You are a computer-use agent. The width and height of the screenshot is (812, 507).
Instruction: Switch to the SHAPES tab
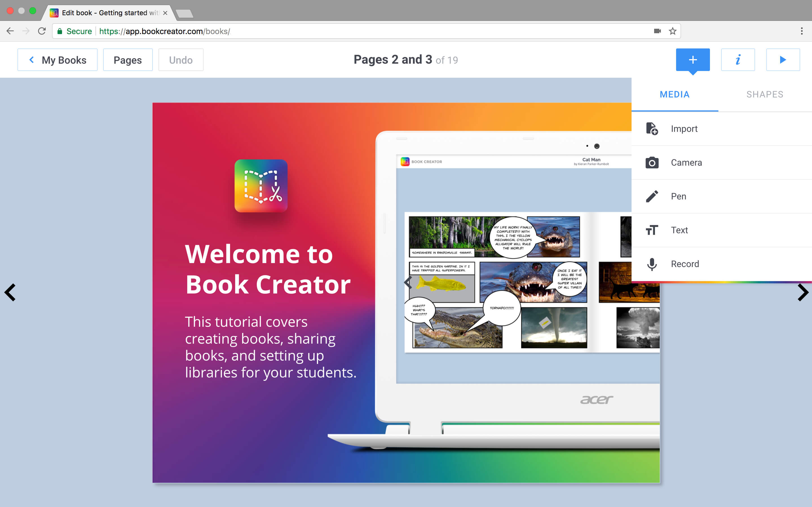[764, 95]
